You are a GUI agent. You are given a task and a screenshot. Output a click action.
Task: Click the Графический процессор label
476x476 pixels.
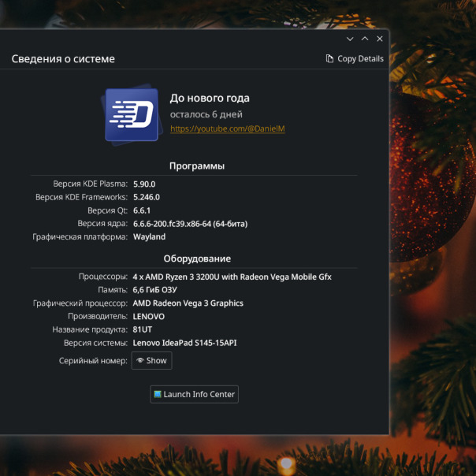tap(80, 303)
